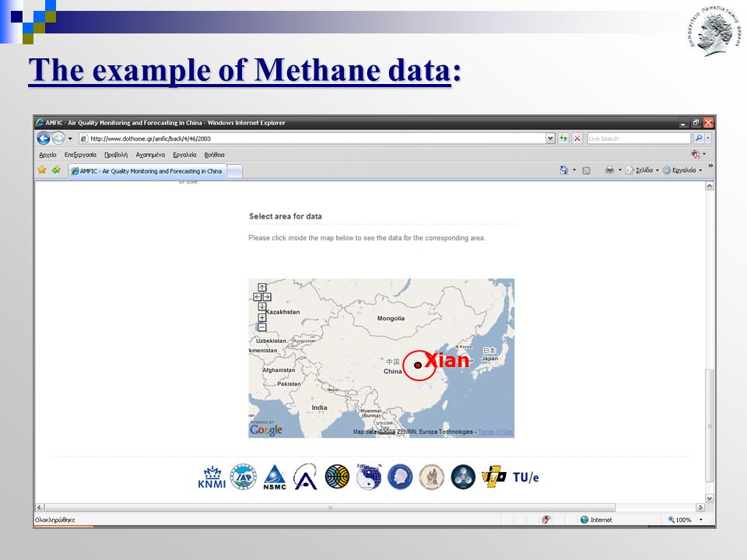Click the horizontal scrollbar right arrow
Image resolution: width=747 pixels, height=560 pixels.
tap(700, 508)
